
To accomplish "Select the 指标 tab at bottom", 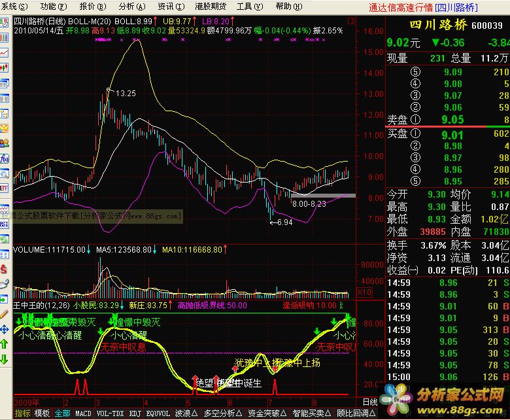I will [22, 413].
